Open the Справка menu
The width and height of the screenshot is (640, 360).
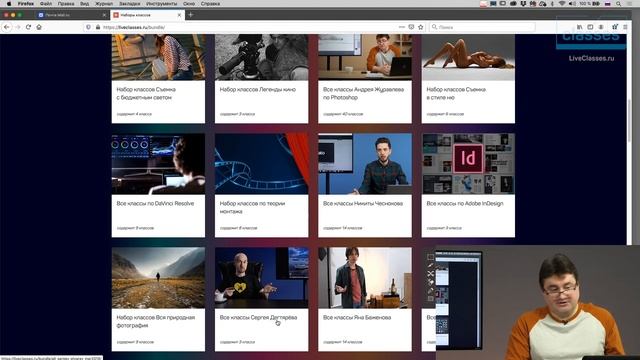[x=210, y=4]
